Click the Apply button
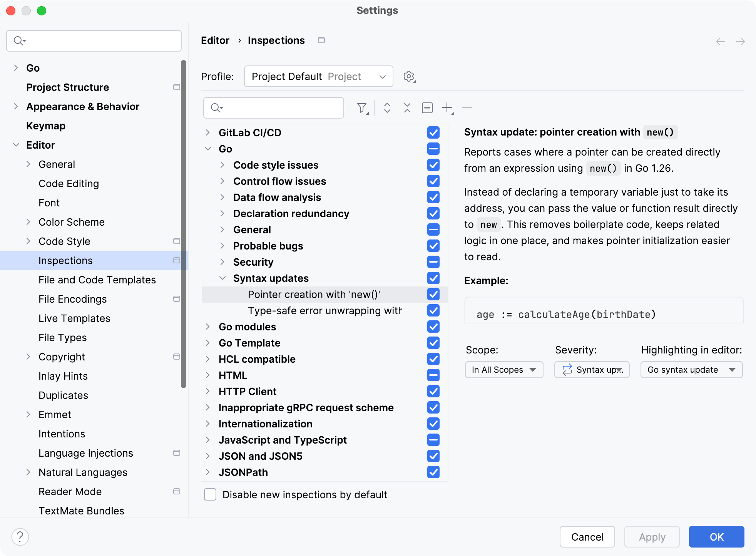The height and width of the screenshot is (556, 756). [651, 536]
